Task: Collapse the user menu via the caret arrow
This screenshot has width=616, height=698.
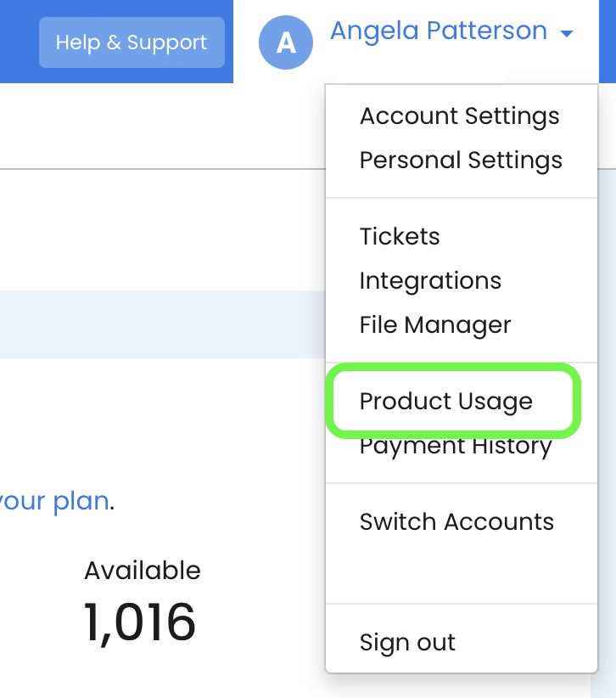Action: [x=567, y=33]
